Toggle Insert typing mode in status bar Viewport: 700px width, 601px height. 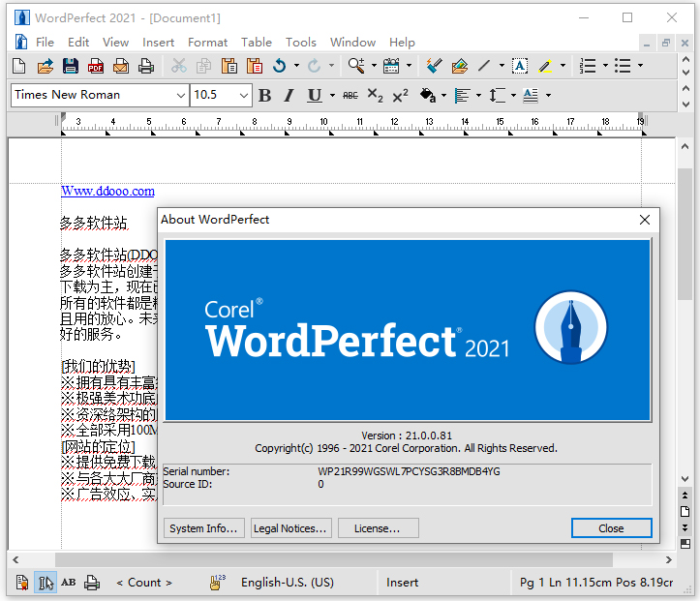tap(402, 582)
